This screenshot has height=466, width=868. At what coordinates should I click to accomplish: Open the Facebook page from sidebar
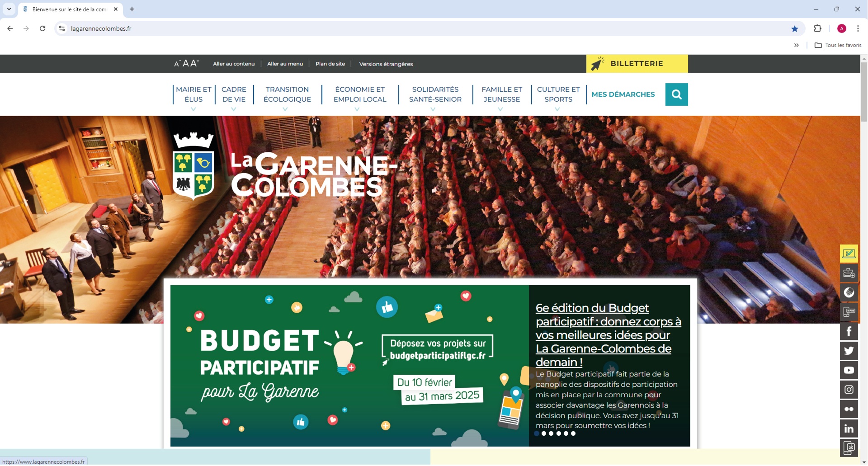[x=849, y=332]
